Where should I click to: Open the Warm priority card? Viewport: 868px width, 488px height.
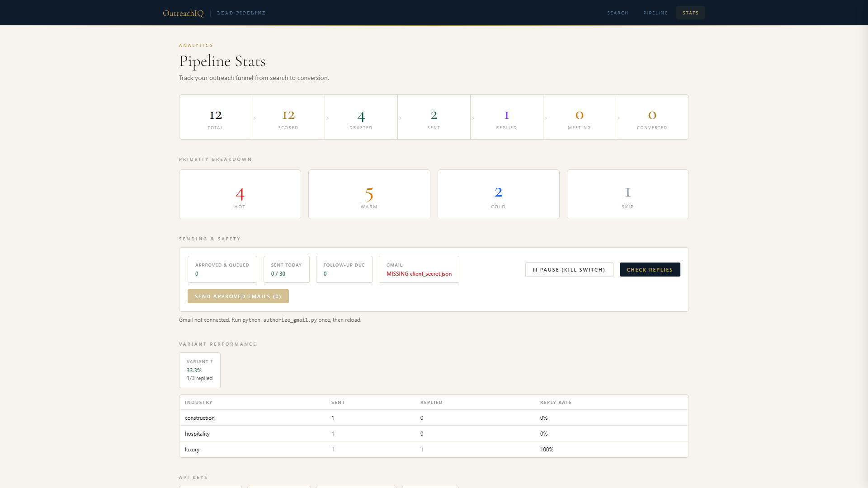click(369, 194)
